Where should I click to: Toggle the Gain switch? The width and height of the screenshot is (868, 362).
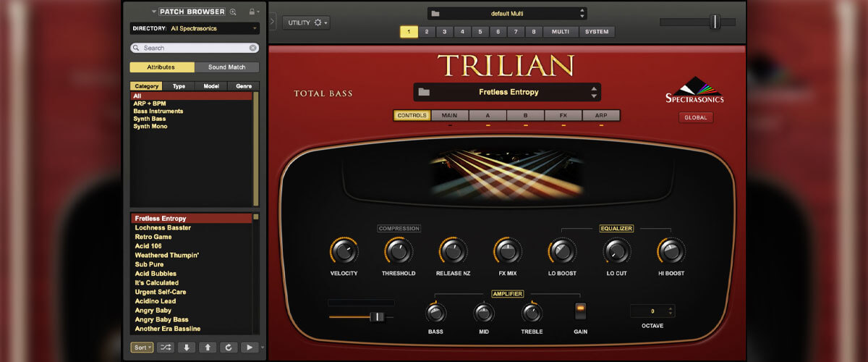[580, 311]
